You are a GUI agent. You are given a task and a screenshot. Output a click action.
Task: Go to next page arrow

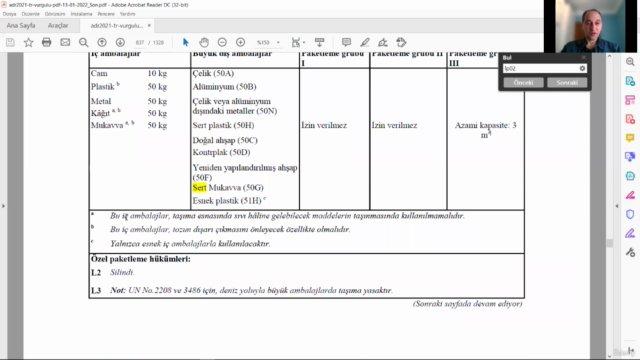[x=120, y=42]
